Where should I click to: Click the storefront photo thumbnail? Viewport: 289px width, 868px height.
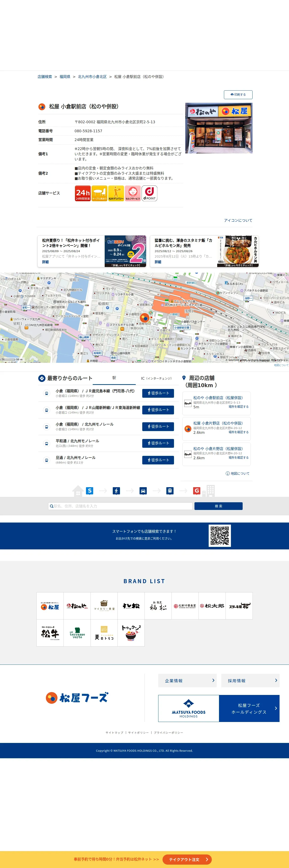coord(219,128)
